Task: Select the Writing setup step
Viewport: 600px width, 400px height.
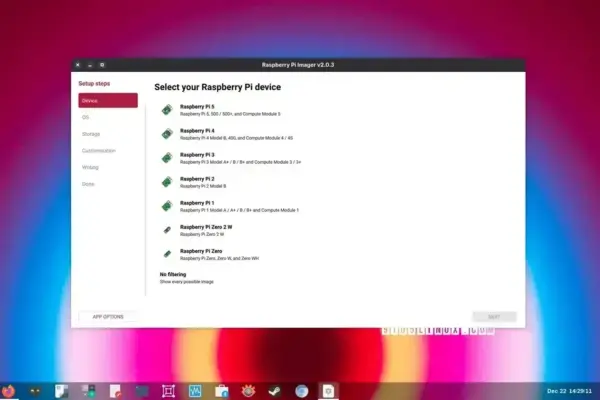Action: (x=108, y=167)
